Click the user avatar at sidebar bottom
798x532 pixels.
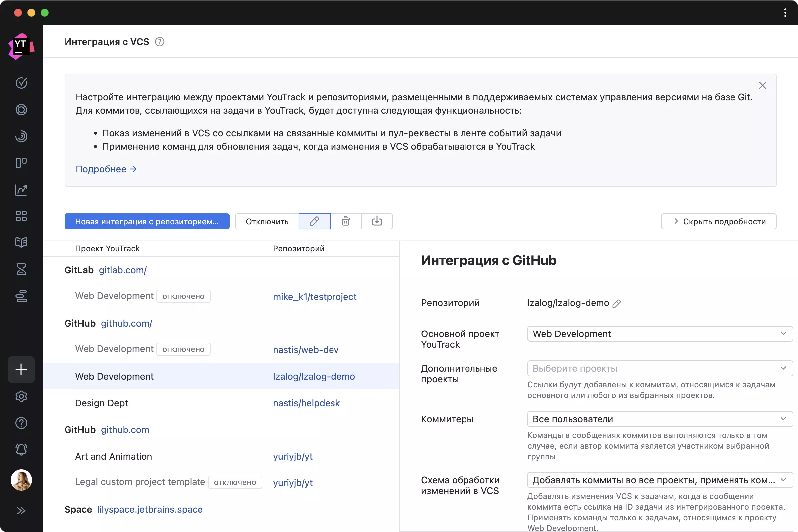point(21,480)
